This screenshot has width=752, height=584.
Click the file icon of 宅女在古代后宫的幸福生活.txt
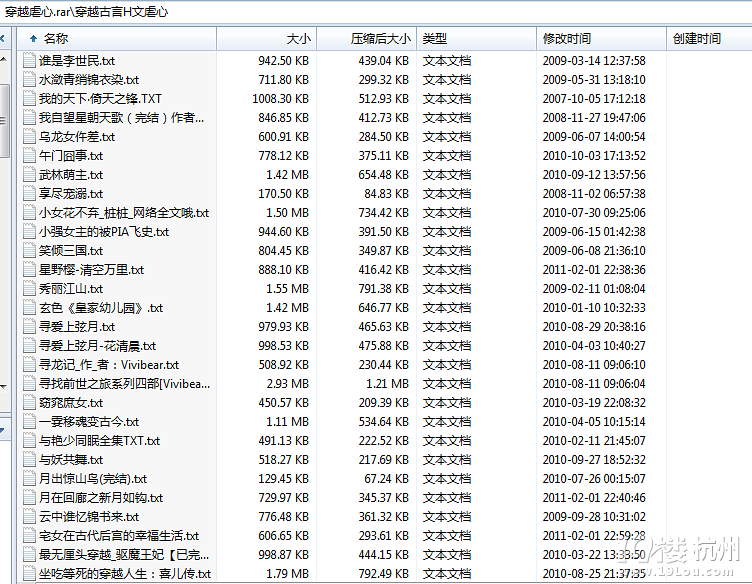click(29, 536)
